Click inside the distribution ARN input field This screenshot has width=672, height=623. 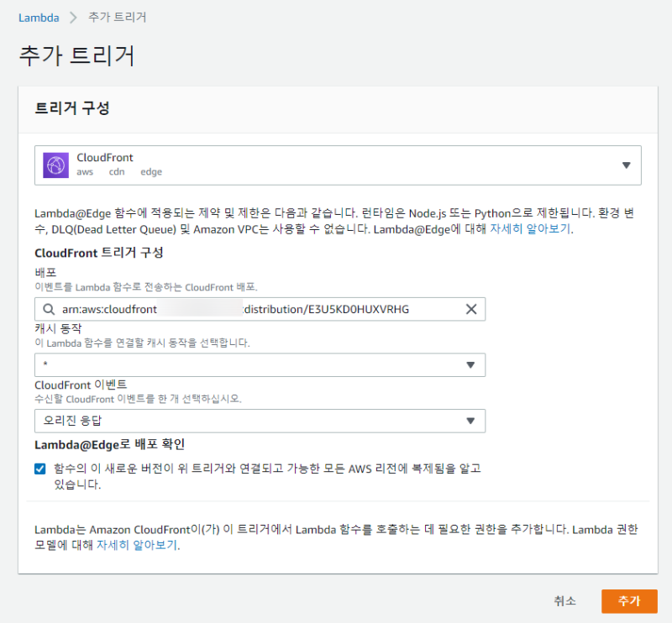(252, 310)
